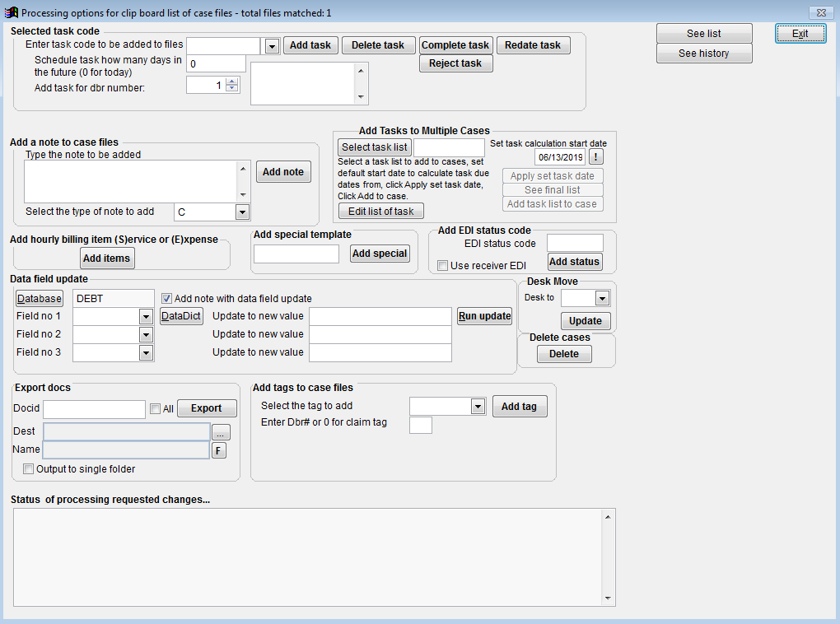Click the F button next to Name field
The image size is (840, 624).
218,450
